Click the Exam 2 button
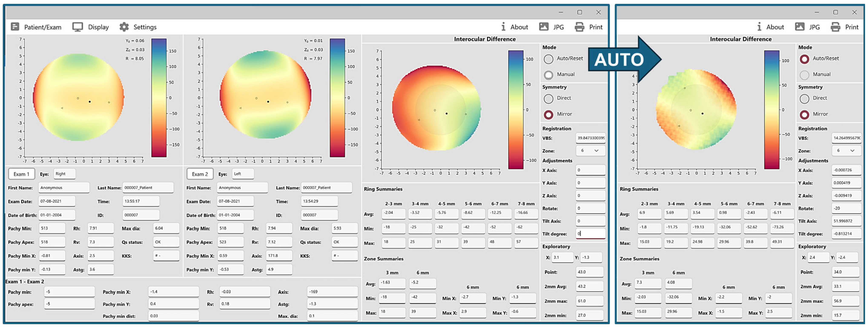The width and height of the screenshot is (868, 328). (x=200, y=174)
